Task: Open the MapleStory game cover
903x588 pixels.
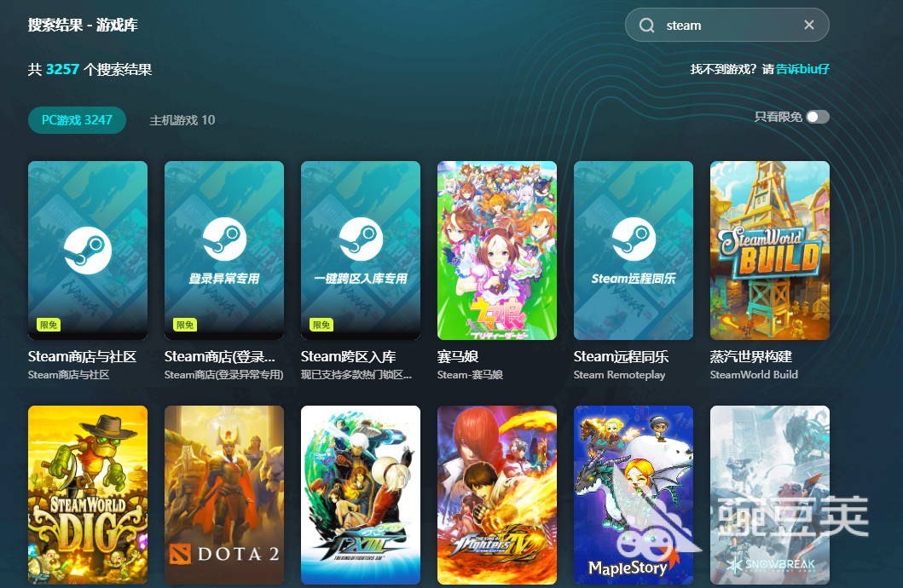Action: tap(634, 495)
